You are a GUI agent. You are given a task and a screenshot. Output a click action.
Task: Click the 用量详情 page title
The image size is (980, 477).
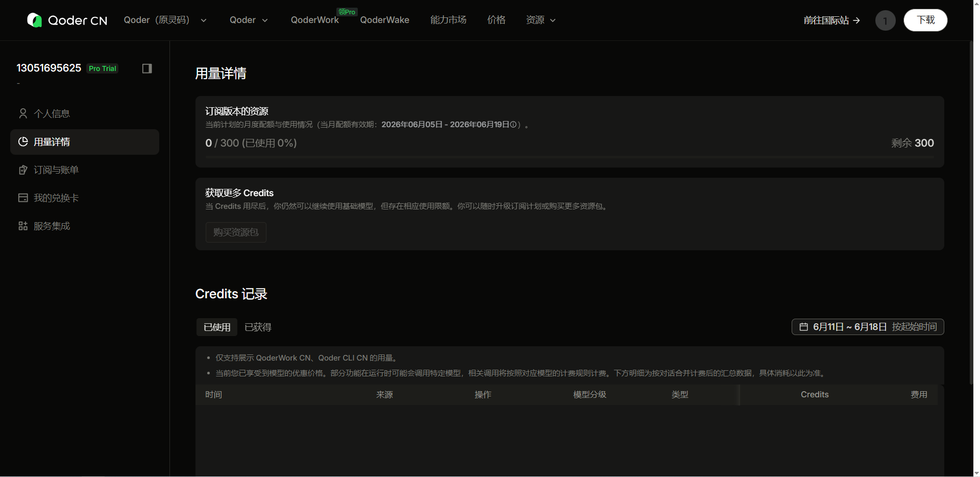point(220,74)
